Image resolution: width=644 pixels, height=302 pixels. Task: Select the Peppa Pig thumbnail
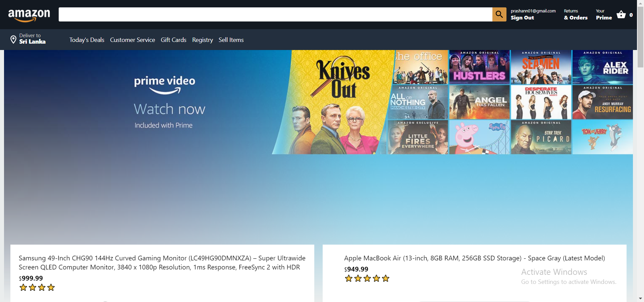tap(479, 137)
